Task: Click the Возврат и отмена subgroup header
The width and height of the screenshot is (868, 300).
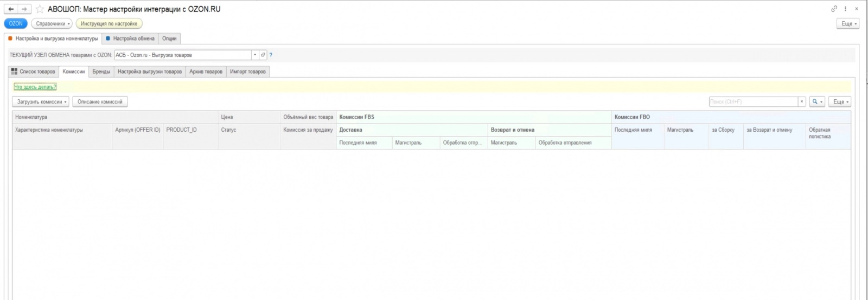Action: [x=550, y=130]
